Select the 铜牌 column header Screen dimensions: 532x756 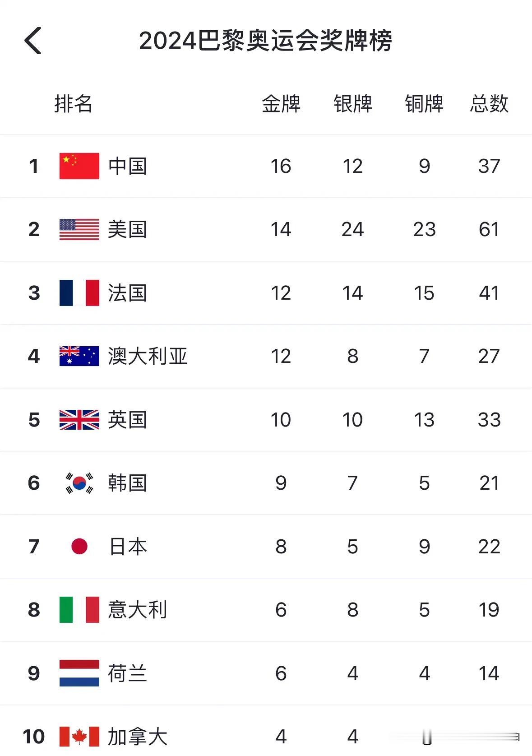(x=424, y=104)
